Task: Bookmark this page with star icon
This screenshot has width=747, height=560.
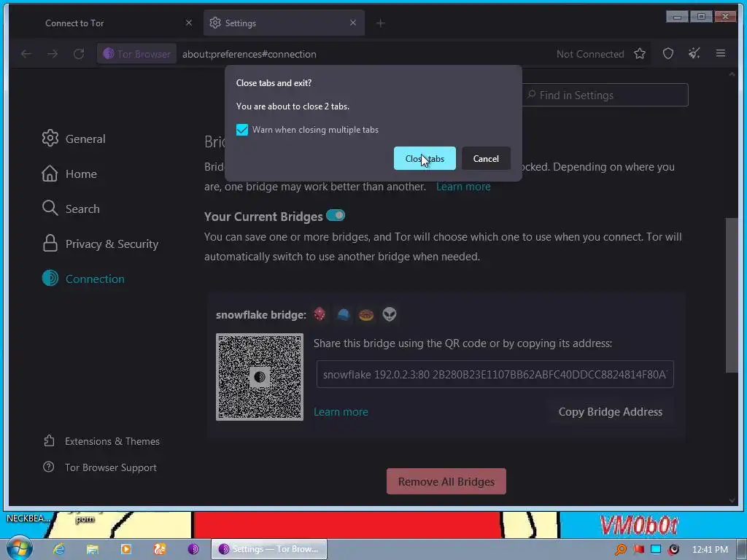Action: (x=640, y=54)
